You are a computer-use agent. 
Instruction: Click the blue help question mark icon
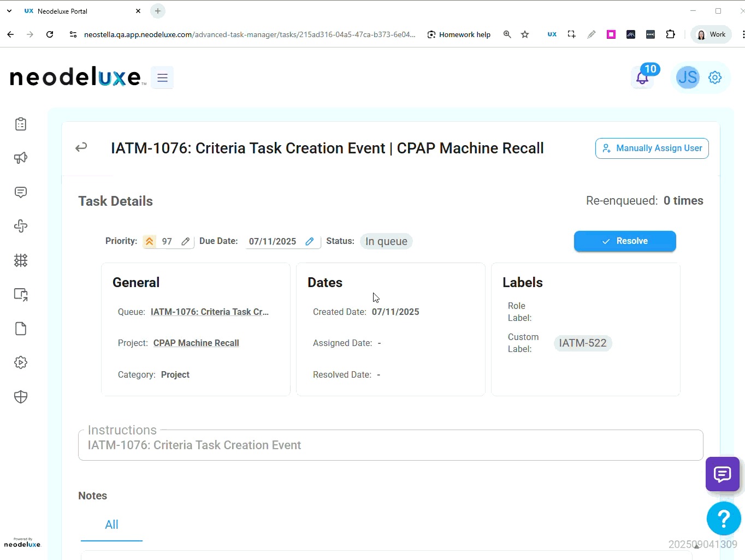coord(723,519)
